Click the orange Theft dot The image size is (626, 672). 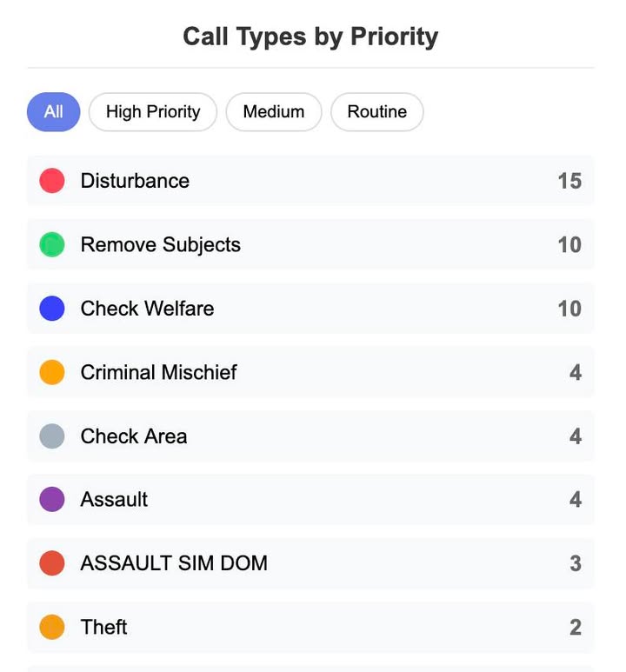tap(52, 627)
